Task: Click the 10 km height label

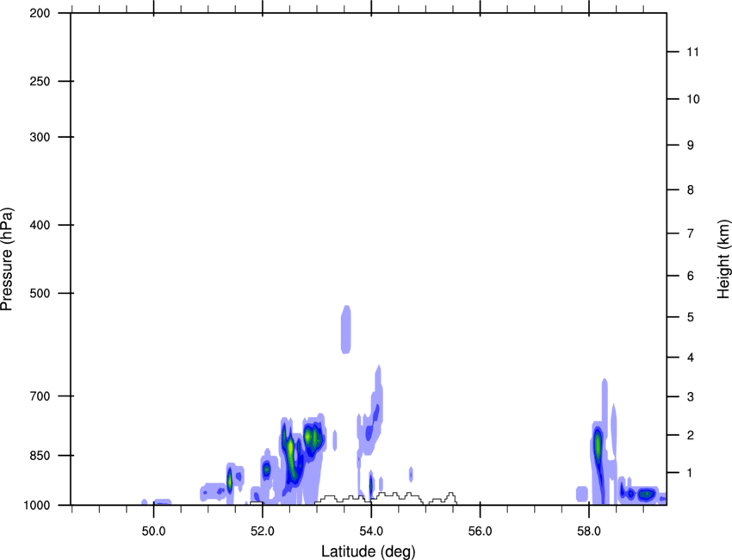Action: (x=693, y=99)
